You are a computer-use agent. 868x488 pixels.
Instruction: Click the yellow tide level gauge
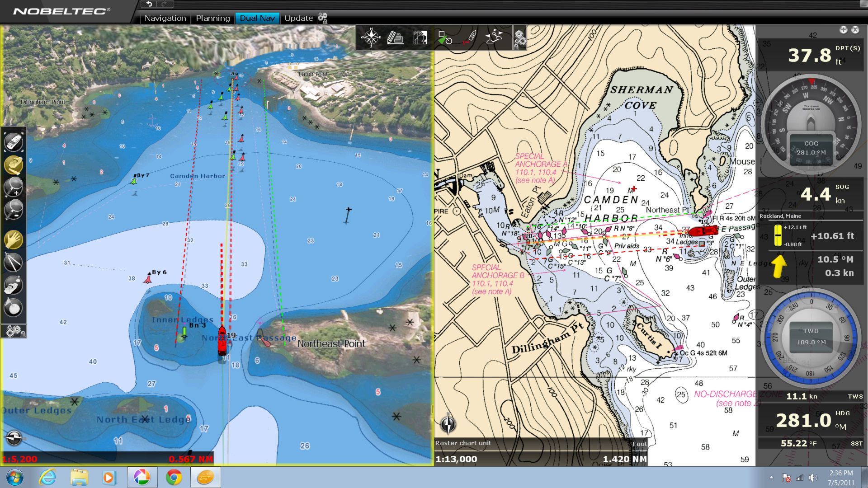coord(778,235)
